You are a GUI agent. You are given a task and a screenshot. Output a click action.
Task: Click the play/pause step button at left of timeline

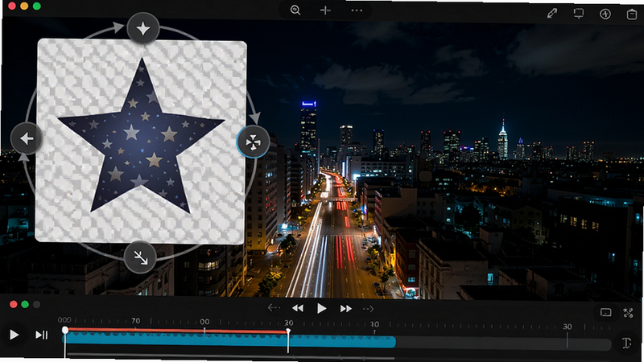tap(42, 335)
